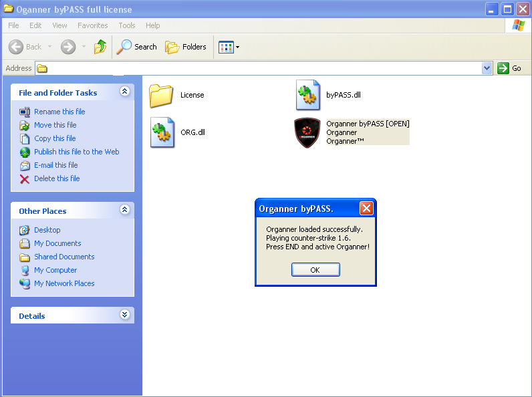Image resolution: width=532 pixels, height=397 pixels.
Task: Open the Views dropdown button
Action: tap(229, 47)
